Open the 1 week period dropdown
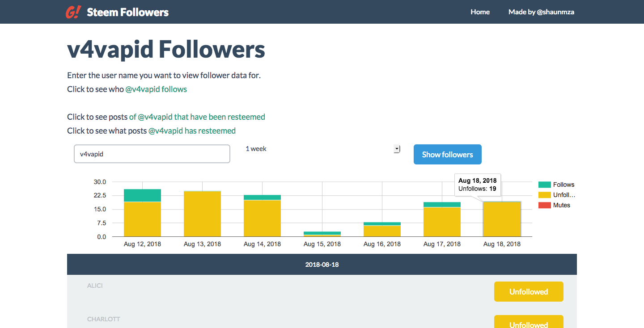This screenshot has height=328, width=644. click(322, 149)
